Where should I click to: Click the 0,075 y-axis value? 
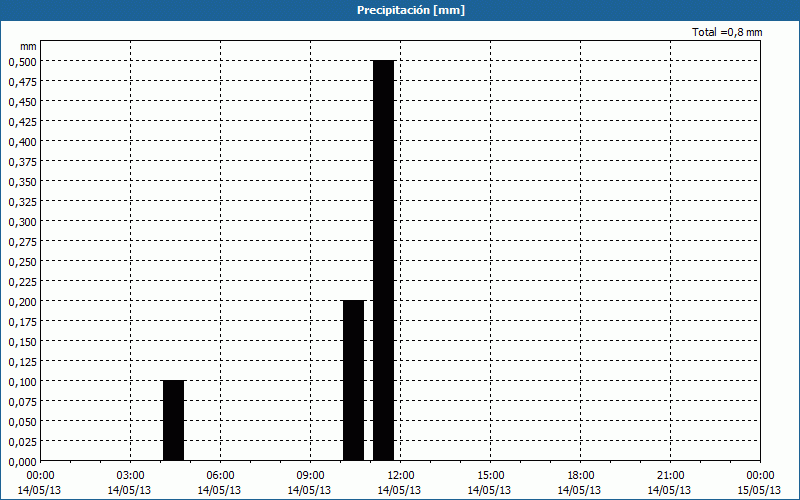tap(22, 402)
